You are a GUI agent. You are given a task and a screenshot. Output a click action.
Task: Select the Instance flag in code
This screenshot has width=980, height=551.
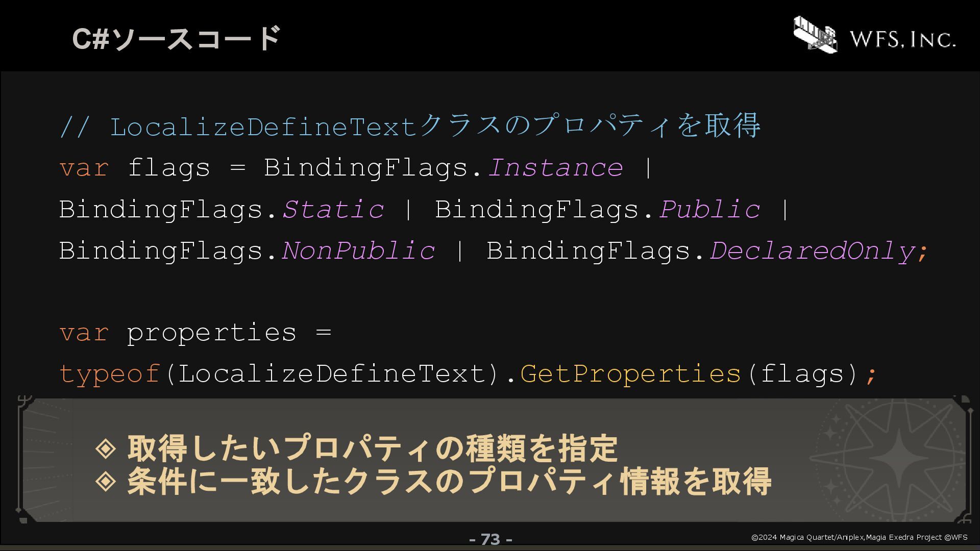pos(555,167)
